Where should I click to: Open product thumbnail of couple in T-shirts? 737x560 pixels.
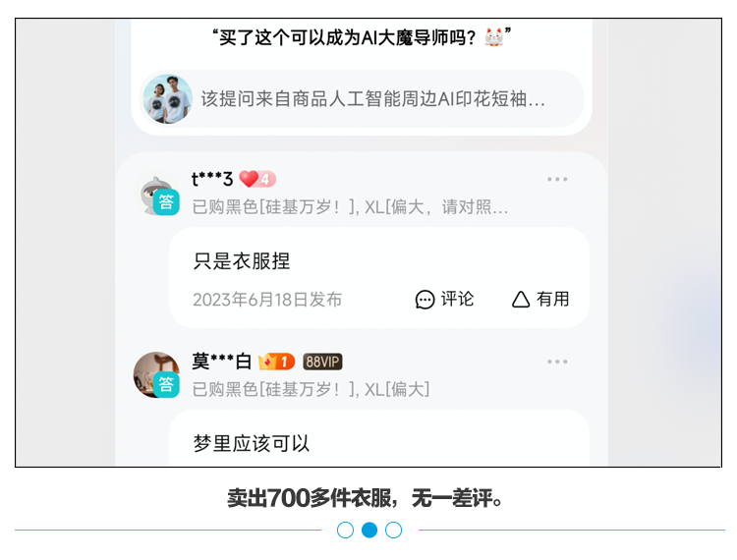click(x=168, y=99)
